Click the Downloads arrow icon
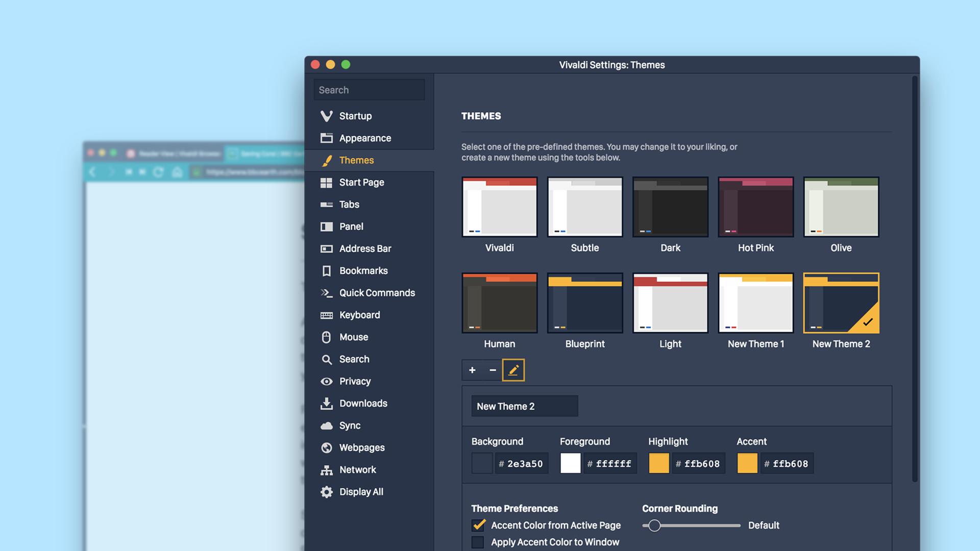Viewport: 980px width, 551px height. [327, 403]
